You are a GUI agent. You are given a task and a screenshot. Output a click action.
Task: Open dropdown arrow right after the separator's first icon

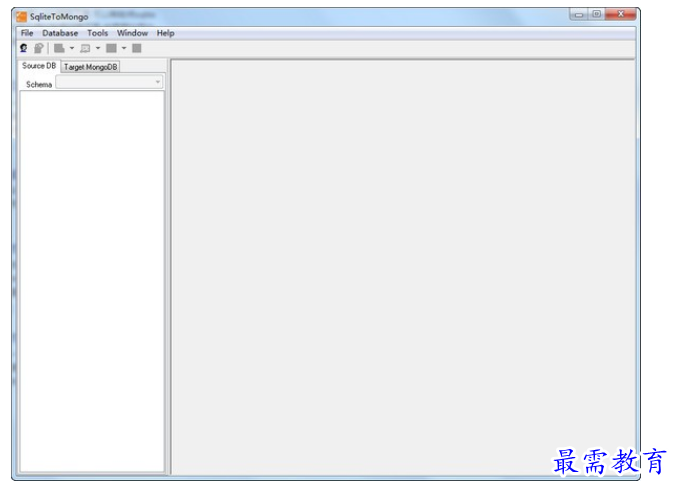pos(72,48)
